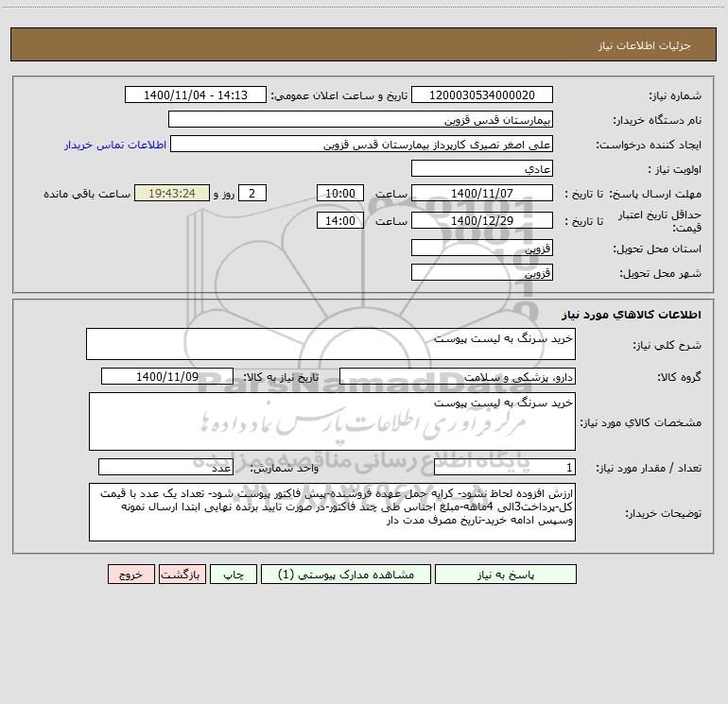Click the label ایجاد کننده درخواست
The height and width of the screenshot is (704, 728).
[x=649, y=146]
